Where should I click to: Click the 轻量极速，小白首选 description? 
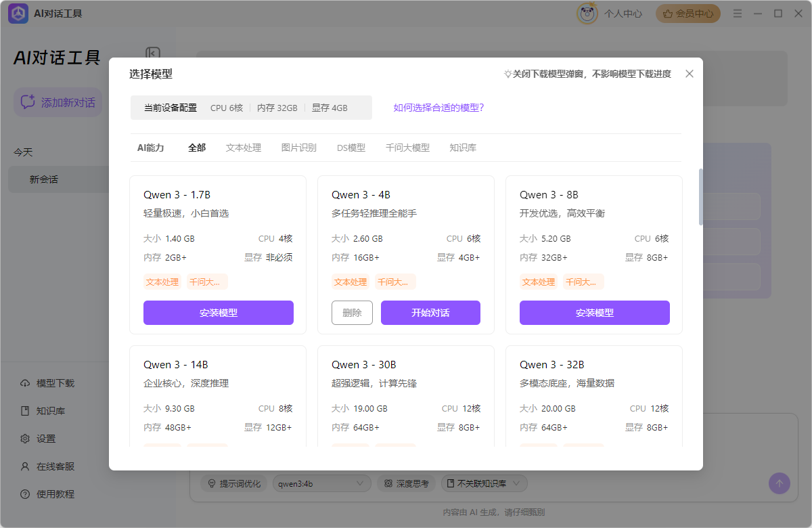(186, 214)
